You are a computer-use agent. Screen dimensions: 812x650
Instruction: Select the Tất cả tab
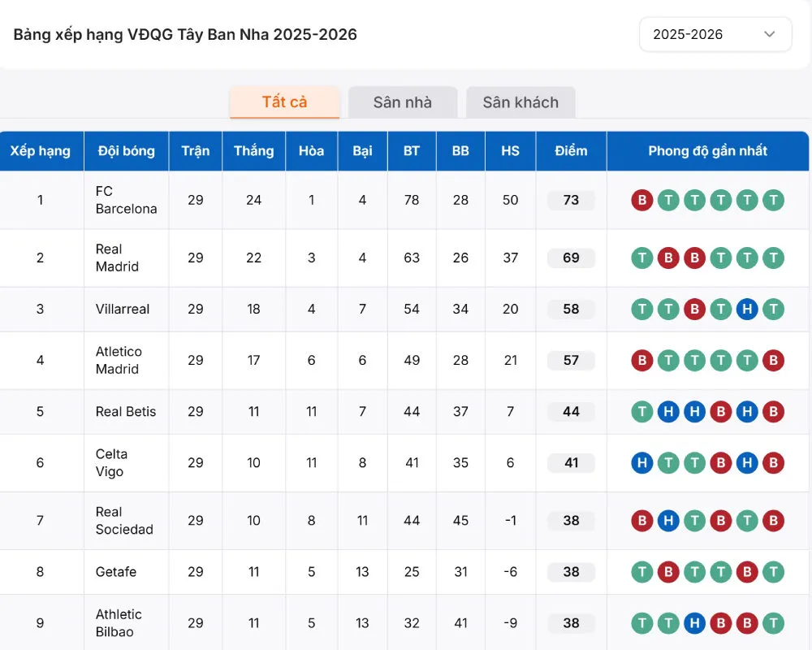coord(284,102)
